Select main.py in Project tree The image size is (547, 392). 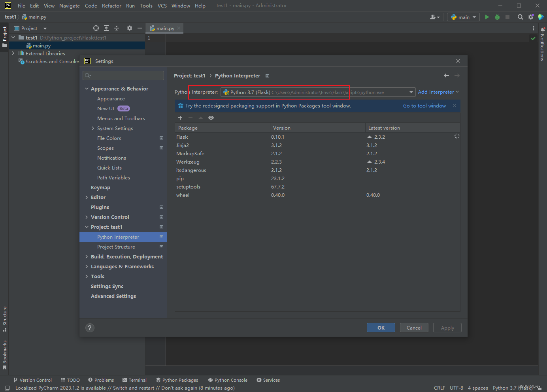pyautogui.click(x=77, y=46)
